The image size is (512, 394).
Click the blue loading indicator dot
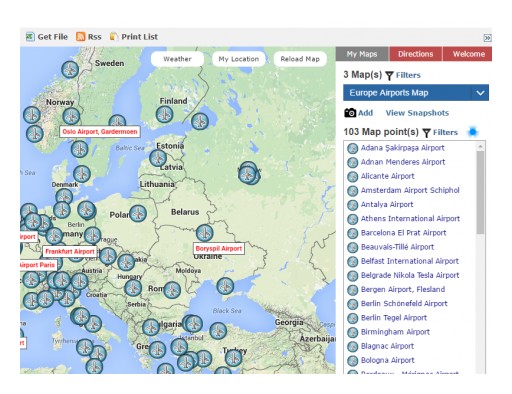[x=473, y=132]
